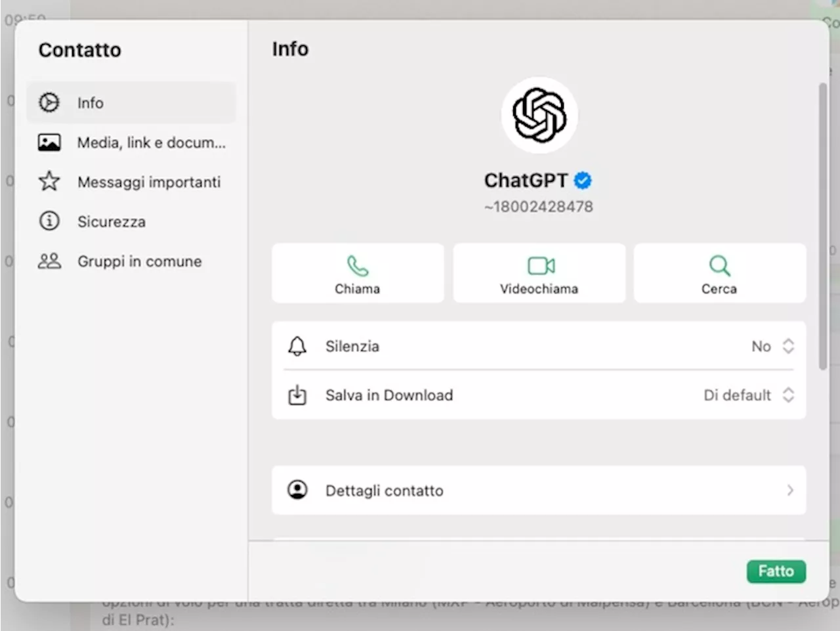Viewport: 840px width, 631px height.
Task: Click the ChatGPT contact name
Action: coord(526,180)
